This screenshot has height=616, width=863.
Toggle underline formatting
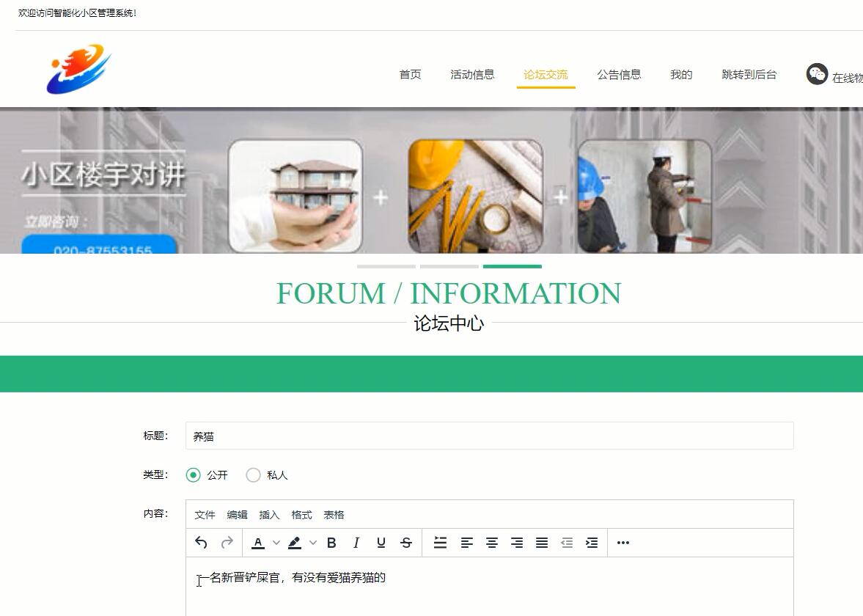[x=381, y=543]
